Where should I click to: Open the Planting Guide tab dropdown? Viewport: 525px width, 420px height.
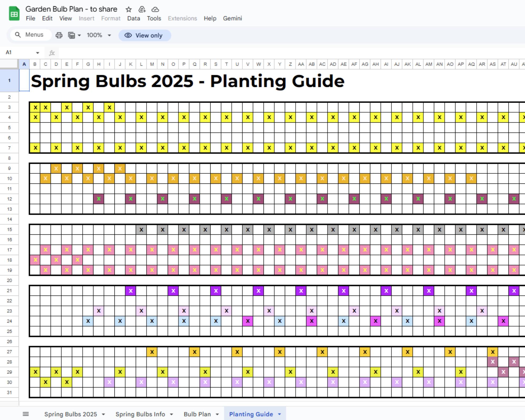point(279,414)
